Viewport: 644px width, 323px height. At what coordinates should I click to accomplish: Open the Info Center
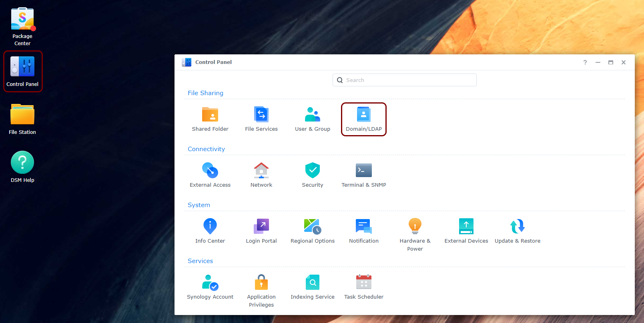point(210,231)
